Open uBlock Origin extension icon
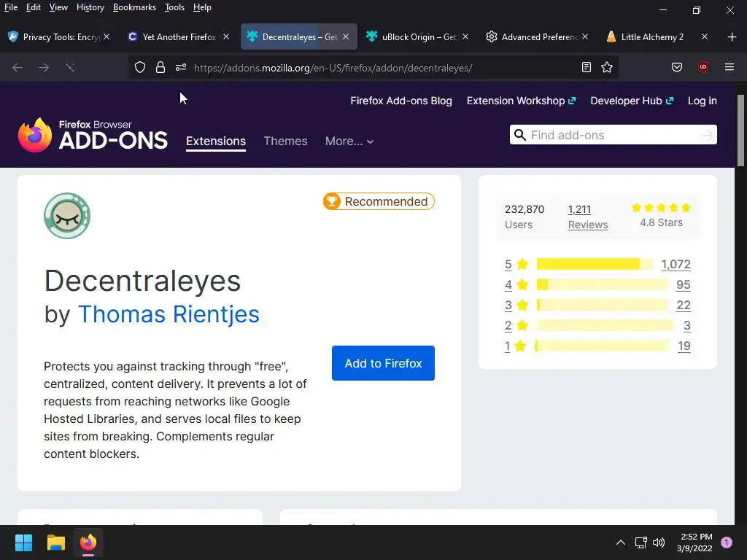747x560 pixels. pos(703,67)
